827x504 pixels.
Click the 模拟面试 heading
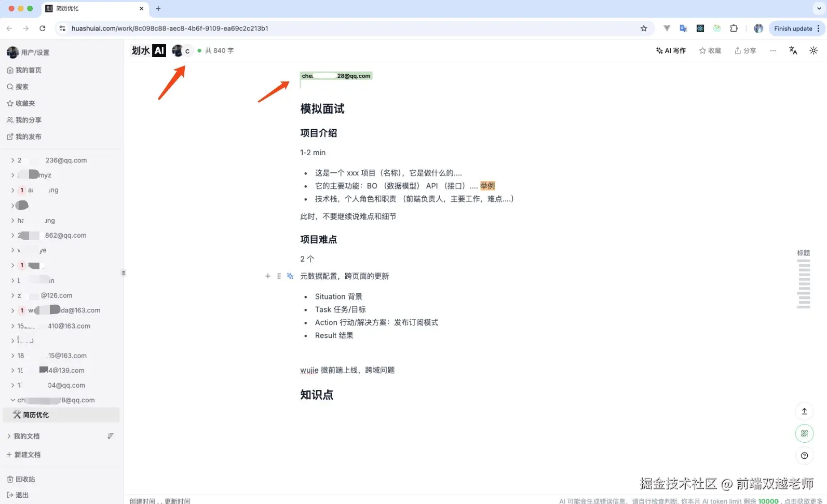point(322,108)
